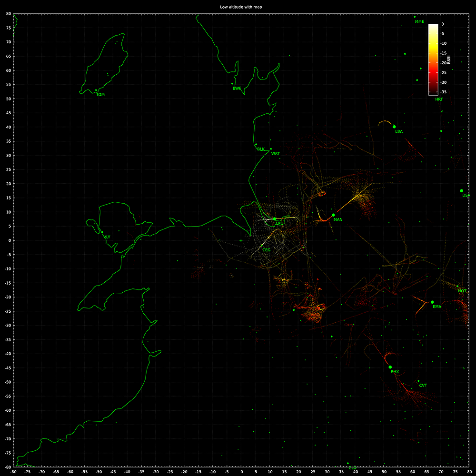Select the LPL airport marker dot
476x476 pixels.
[x=275, y=219]
